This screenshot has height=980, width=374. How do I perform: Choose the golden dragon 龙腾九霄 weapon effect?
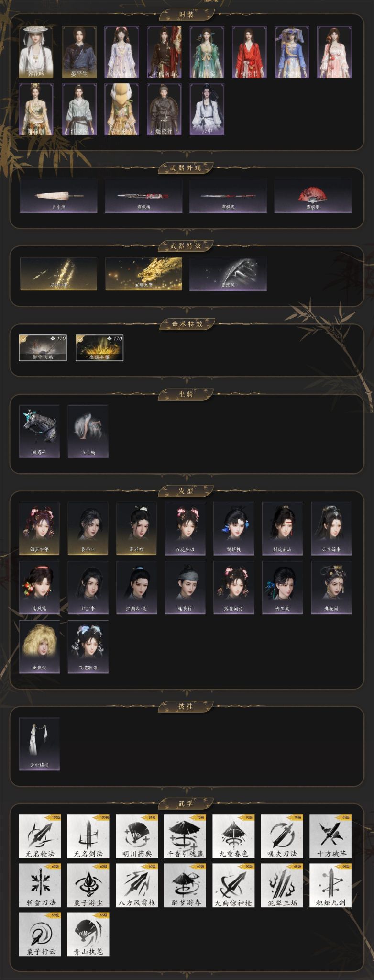pos(143,274)
